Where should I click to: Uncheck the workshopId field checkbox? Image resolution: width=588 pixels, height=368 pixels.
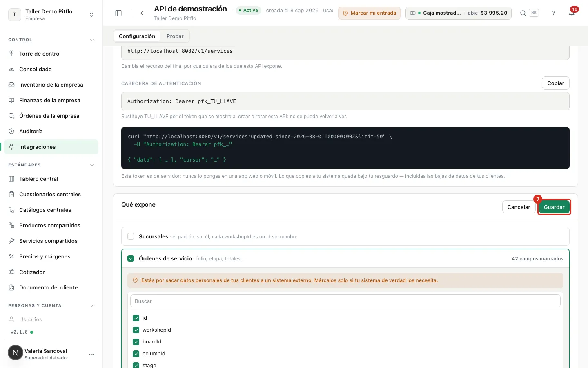pos(136,330)
